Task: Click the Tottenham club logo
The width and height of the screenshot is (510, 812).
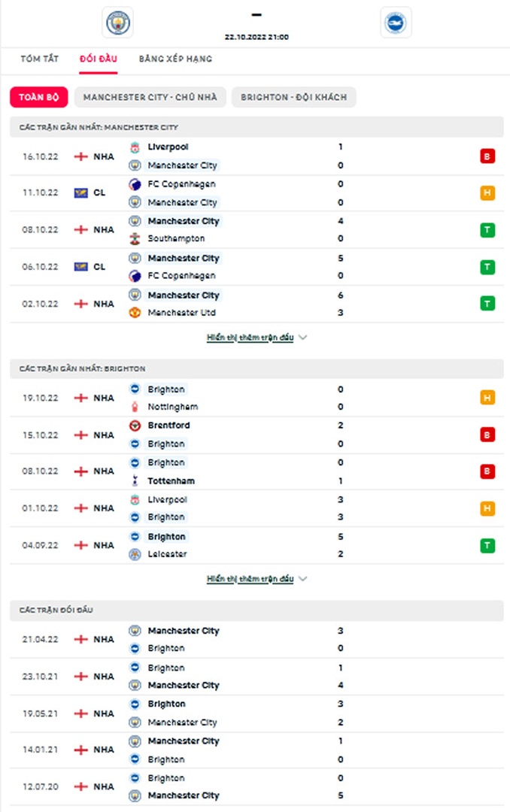Action: pos(135,481)
